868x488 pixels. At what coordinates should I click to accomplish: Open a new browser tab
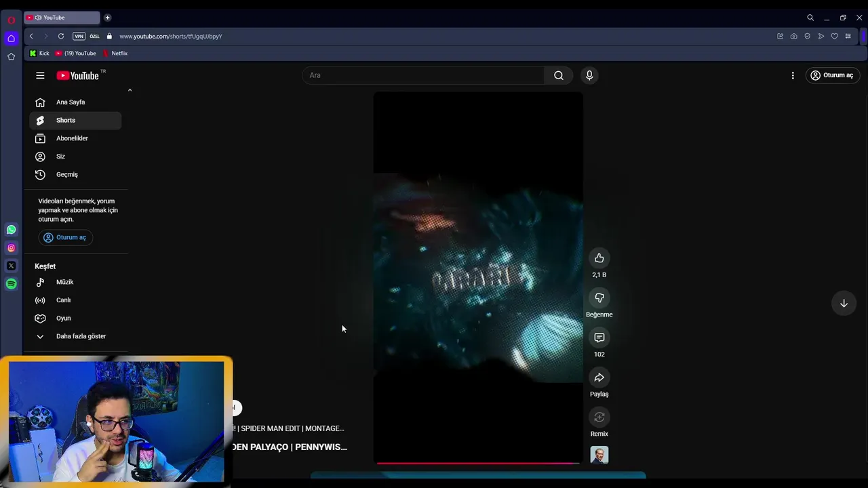pos(107,18)
